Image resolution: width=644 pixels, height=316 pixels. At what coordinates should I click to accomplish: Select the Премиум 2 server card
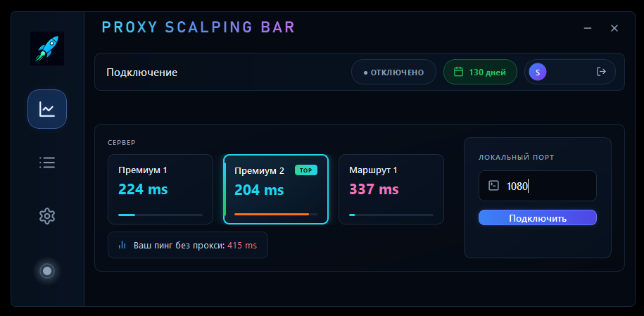(276, 189)
